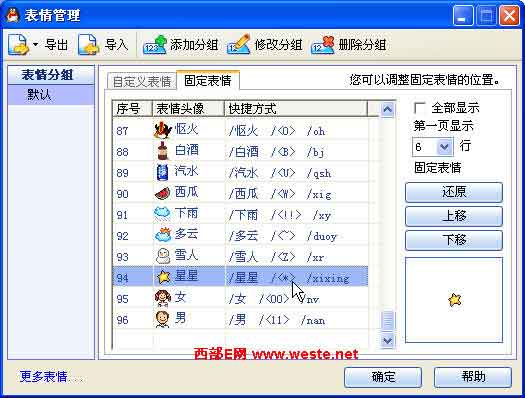Click the 还原 restore button
This screenshot has width=525, height=398.
pyautogui.click(x=454, y=192)
